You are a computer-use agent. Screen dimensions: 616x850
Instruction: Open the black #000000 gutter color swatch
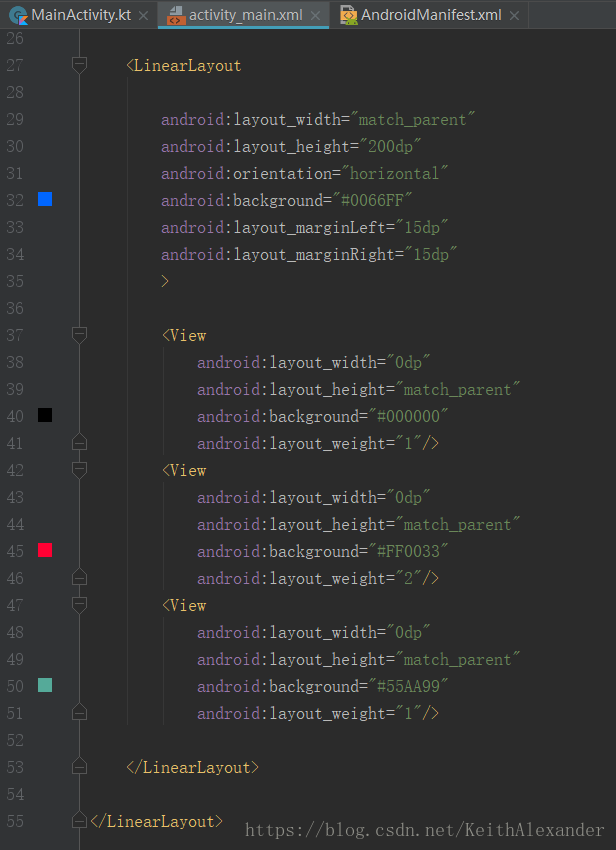click(x=45, y=415)
